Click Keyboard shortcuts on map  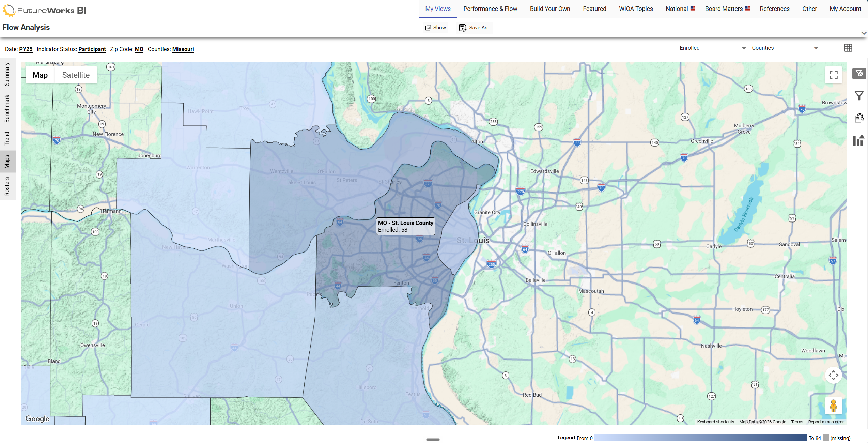(x=715, y=422)
